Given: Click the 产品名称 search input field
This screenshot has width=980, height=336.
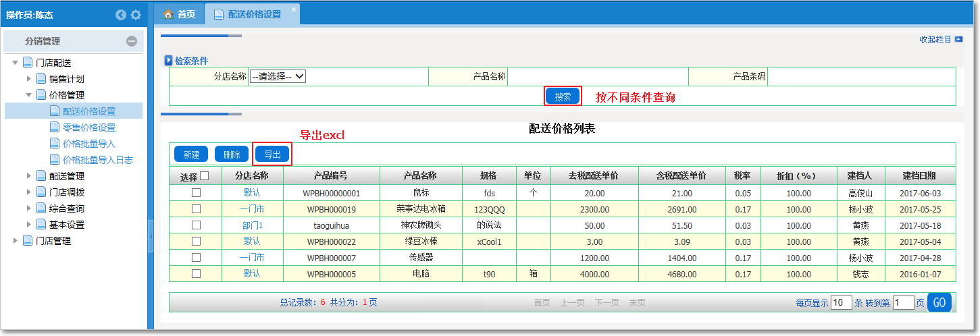Looking at the screenshot, I should [x=598, y=77].
